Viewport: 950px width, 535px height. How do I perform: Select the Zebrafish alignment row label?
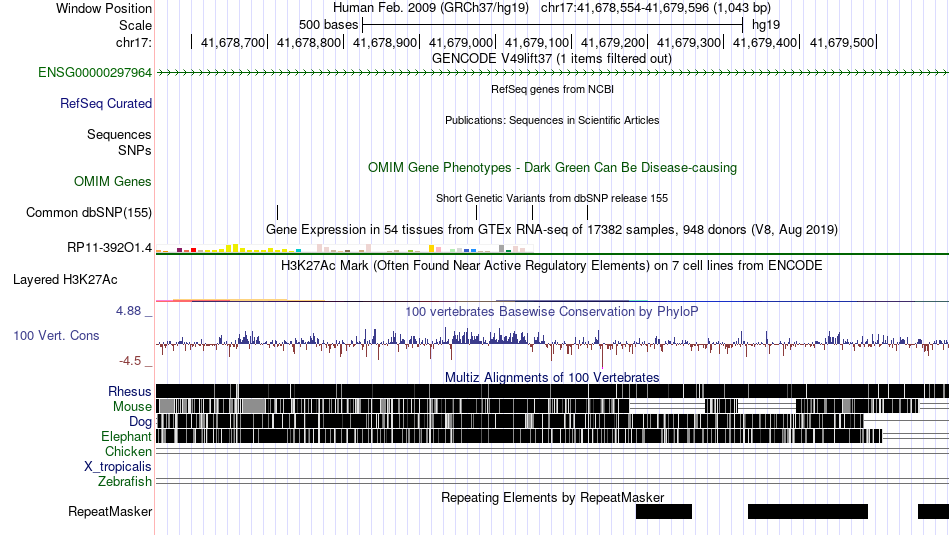point(125,482)
